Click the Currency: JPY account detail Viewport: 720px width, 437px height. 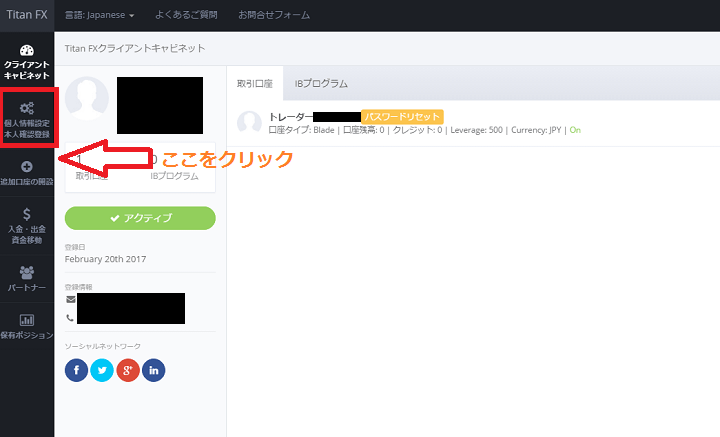(x=536, y=130)
